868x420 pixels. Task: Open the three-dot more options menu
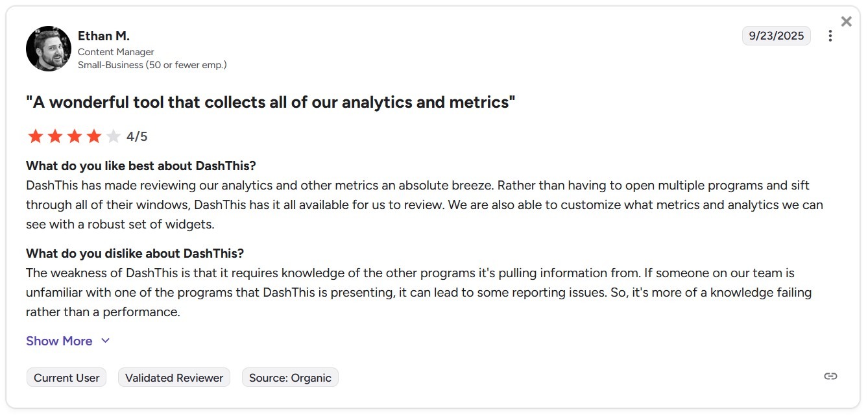click(830, 36)
